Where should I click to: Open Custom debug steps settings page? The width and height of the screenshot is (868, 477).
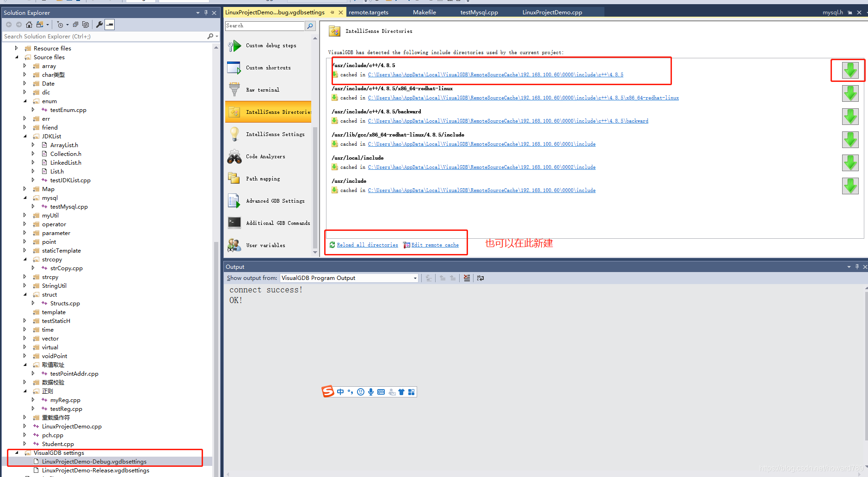pyautogui.click(x=268, y=45)
